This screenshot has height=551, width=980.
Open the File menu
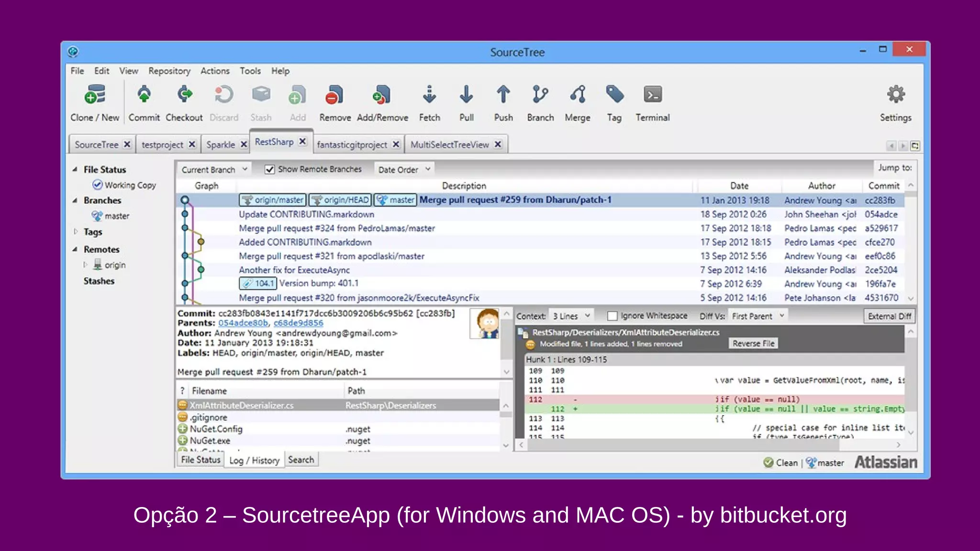(x=77, y=71)
